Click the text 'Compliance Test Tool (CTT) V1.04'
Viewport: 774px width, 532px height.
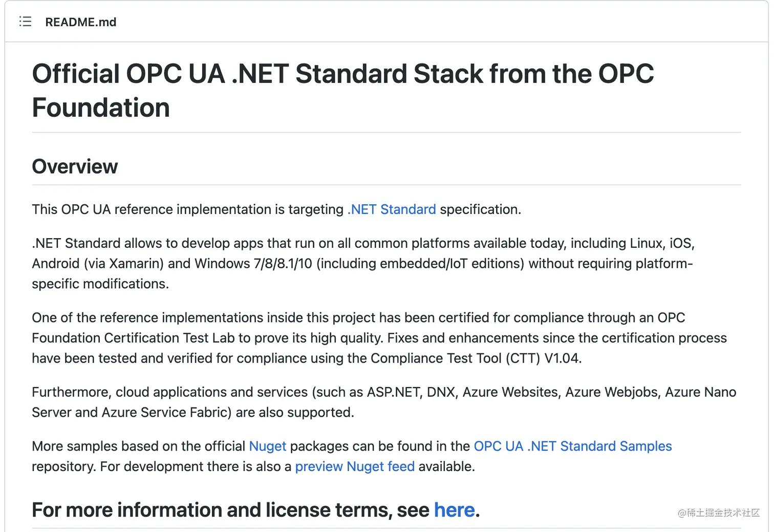pyautogui.click(x=476, y=358)
